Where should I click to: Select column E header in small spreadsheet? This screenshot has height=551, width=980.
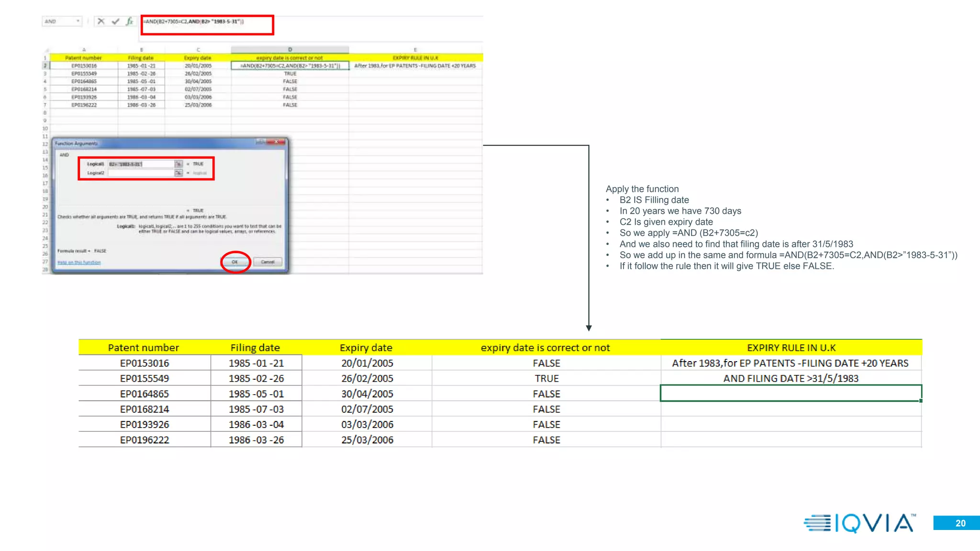[415, 50]
